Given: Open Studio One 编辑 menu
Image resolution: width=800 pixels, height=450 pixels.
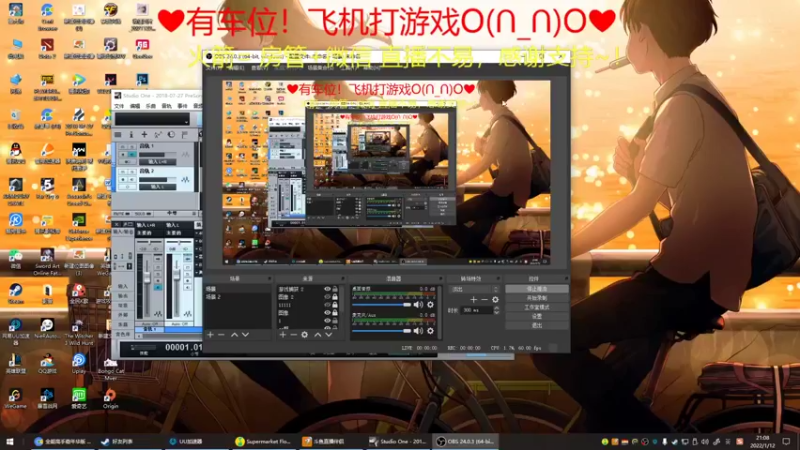Looking at the screenshot, I should point(135,106).
